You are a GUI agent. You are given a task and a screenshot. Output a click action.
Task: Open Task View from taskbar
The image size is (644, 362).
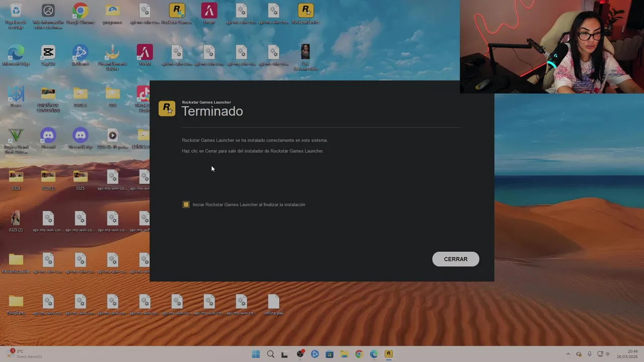point(285,354)
